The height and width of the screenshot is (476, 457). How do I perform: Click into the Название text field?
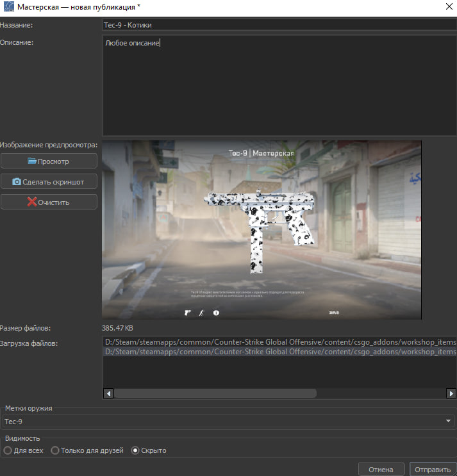[x=278, y=25]
